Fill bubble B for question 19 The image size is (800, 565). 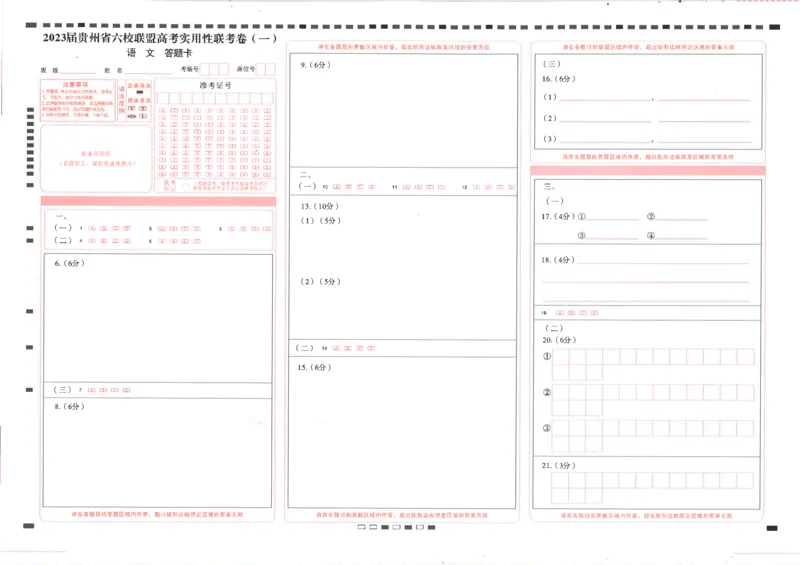click(x=571, y=313)
